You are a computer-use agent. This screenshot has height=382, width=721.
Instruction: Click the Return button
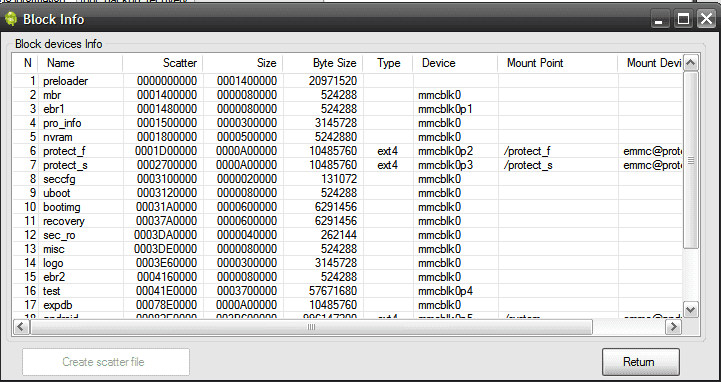(x=641, y=362)
